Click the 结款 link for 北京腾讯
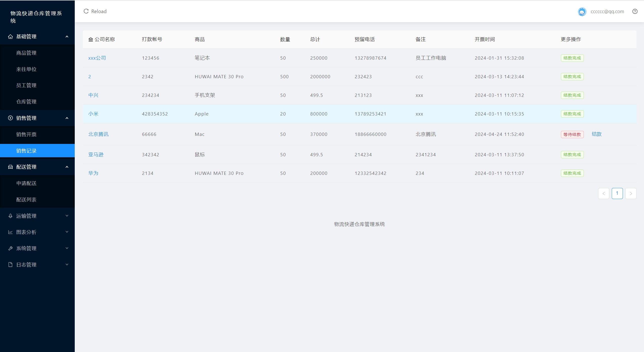Viewport: 644px width, 352px height. click(596, 134)
